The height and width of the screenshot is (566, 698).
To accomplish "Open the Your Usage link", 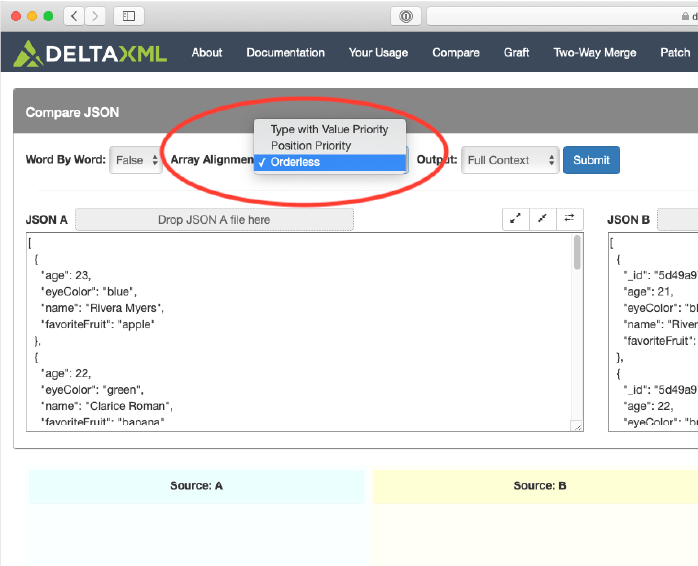I will [378, 53].
